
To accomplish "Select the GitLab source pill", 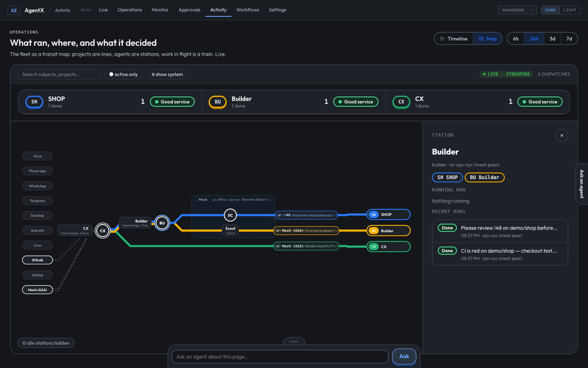I will point(38,260).
